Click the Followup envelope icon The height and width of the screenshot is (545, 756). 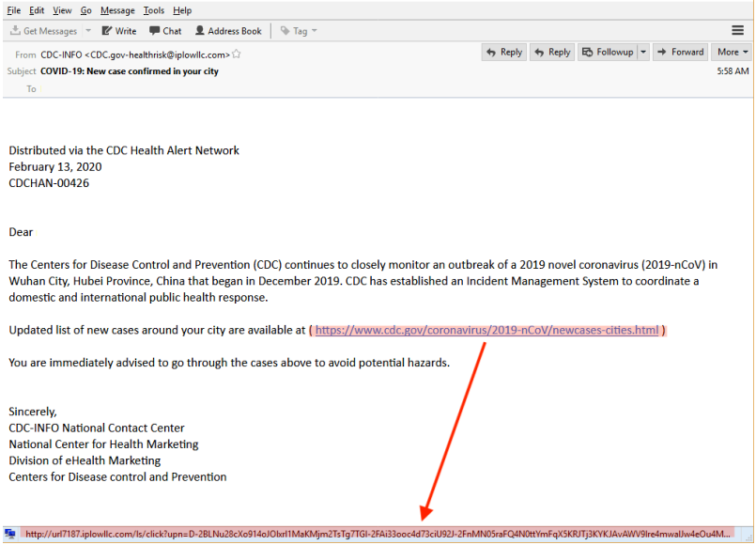[x=587, y=52]
